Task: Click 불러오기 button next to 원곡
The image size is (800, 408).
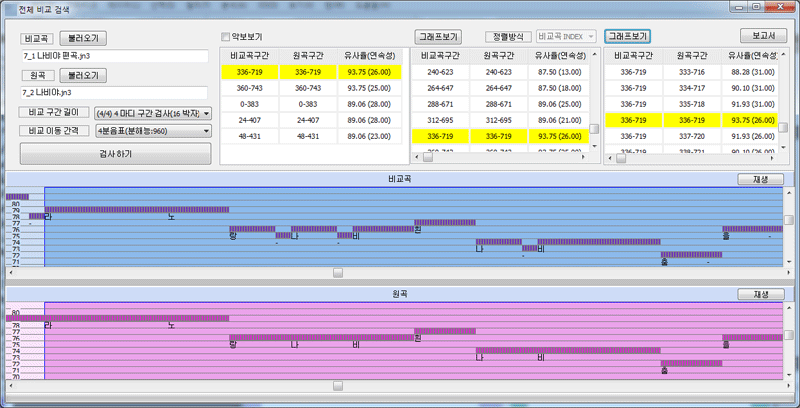Action: point(84,75)
